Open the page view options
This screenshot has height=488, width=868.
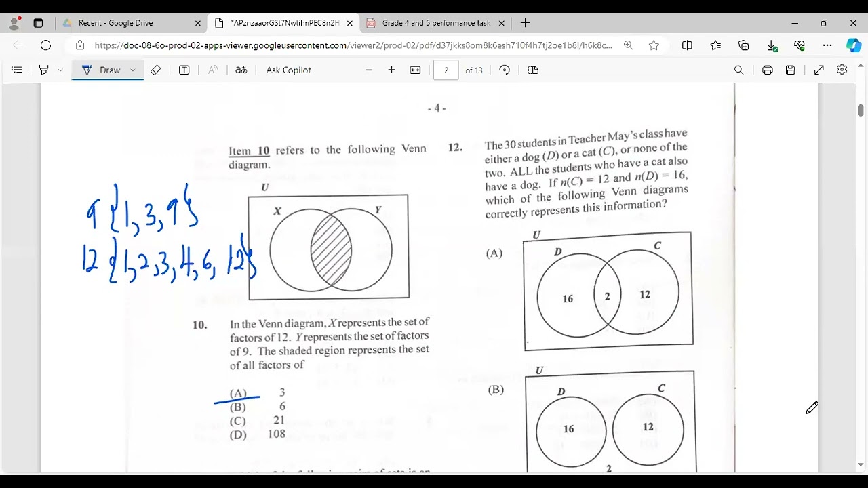tap(533, 70)
